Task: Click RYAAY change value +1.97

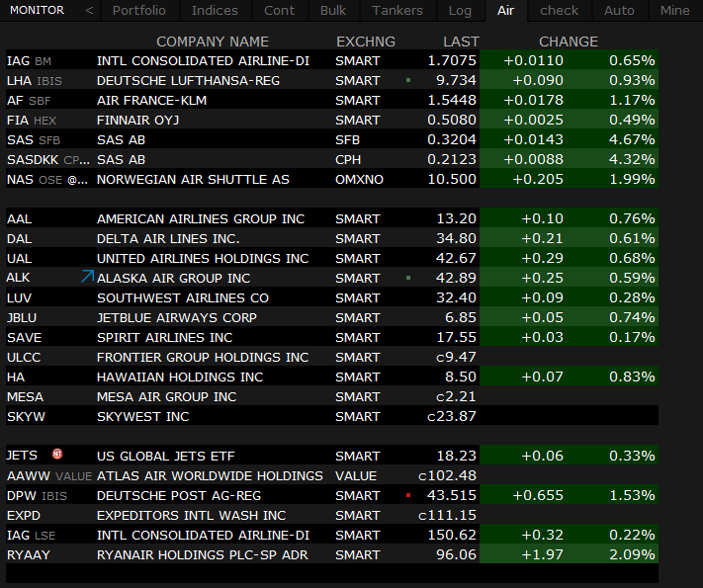Action: click(x=542, y=554)
